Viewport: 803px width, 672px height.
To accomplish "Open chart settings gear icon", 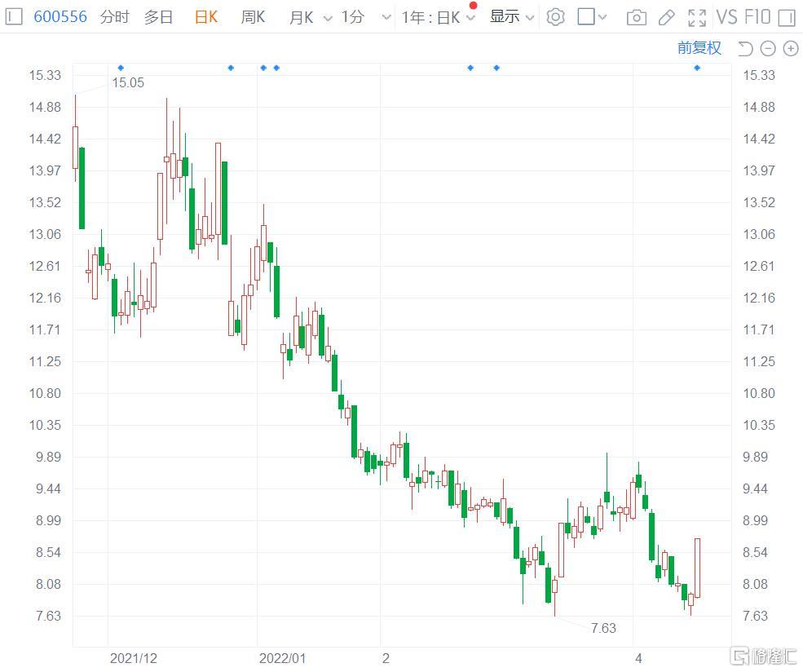I will click(556, 17).
